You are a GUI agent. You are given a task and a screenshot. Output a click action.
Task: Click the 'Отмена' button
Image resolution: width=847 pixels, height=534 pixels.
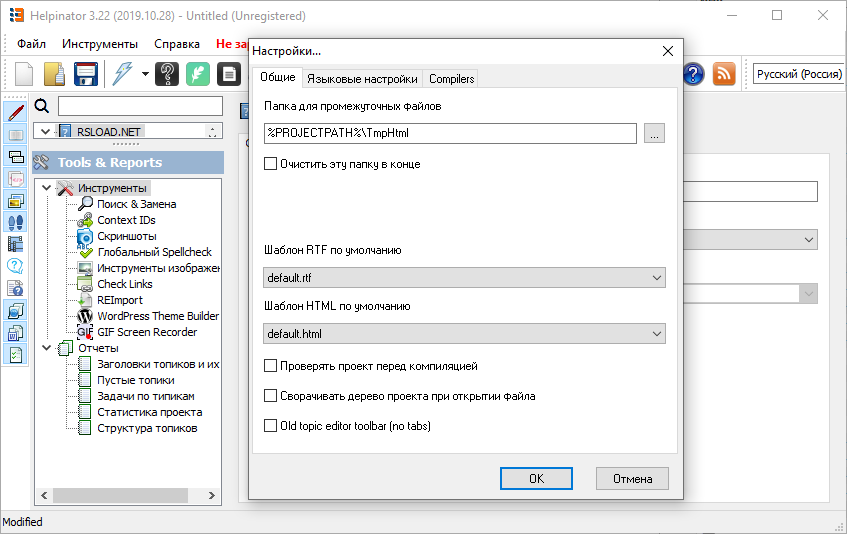pos(632,479)
